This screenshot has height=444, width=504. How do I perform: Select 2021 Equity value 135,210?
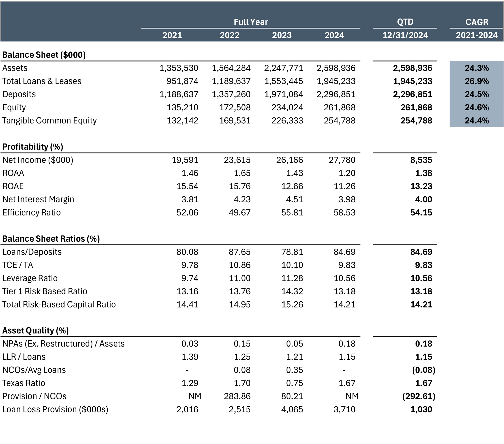point(182,107)
